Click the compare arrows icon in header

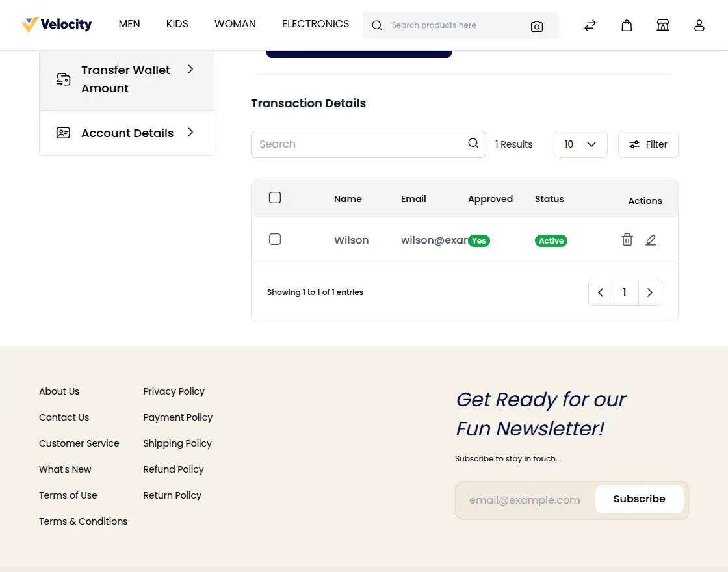point(590,25)
